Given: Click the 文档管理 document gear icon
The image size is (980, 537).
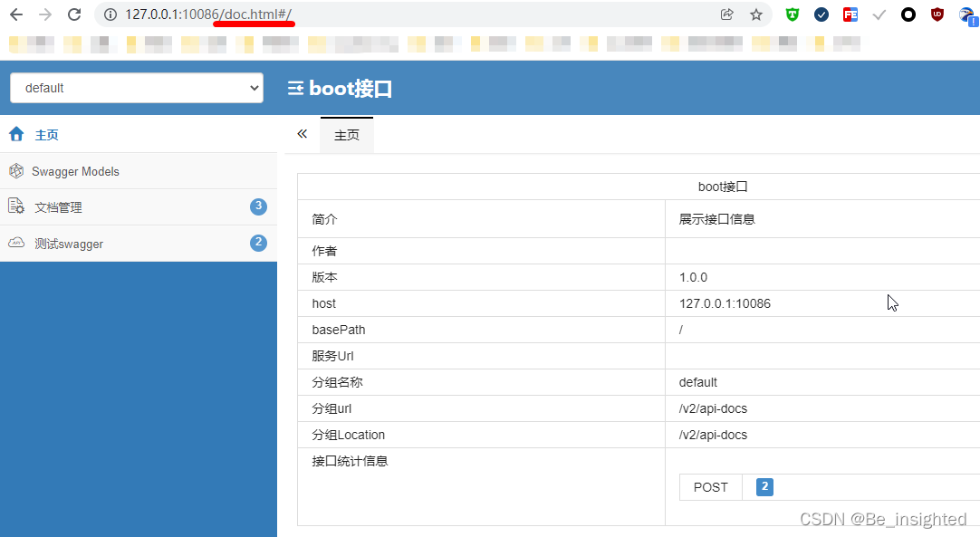Looking at the screenshot, I should [16, 206].
